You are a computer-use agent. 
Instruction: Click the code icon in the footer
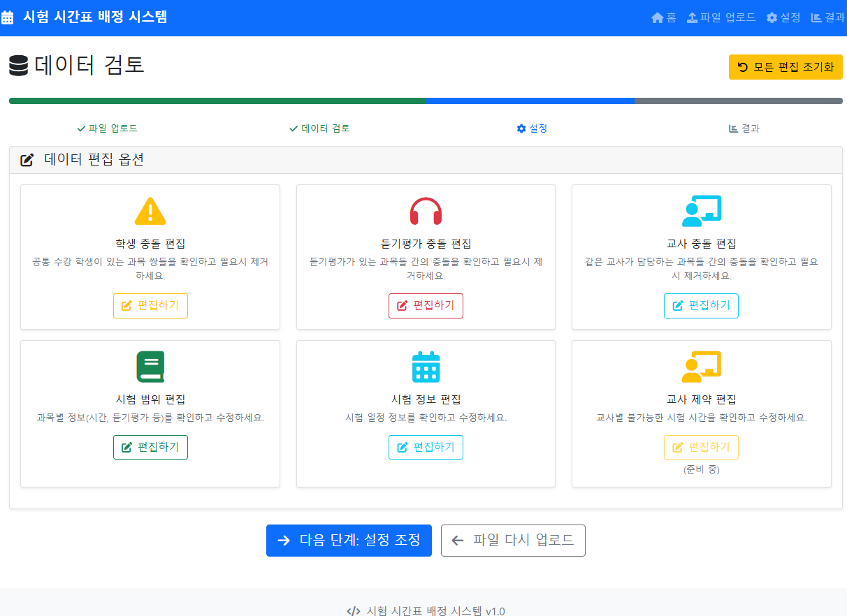(x=354, y=611)
